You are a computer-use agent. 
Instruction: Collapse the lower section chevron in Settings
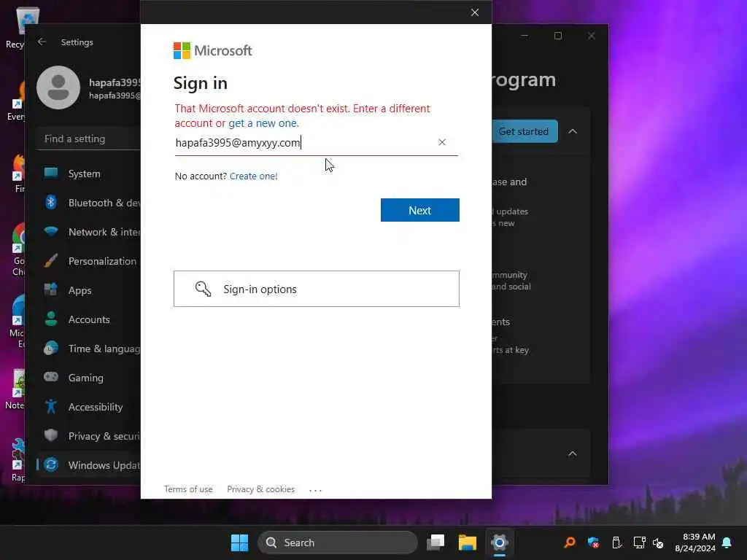pos(573,454)
